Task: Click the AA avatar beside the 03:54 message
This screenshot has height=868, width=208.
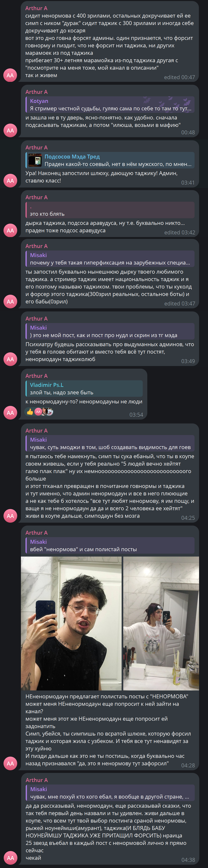Action: 10,413
